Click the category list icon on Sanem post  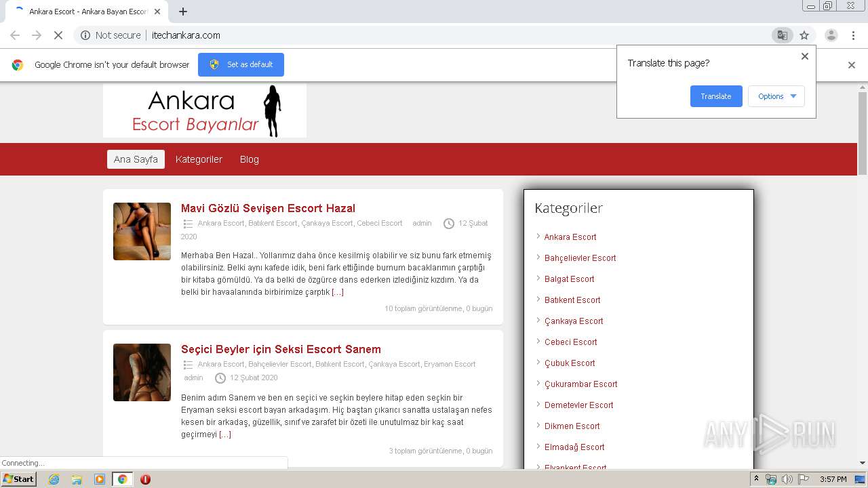point(188,365)
